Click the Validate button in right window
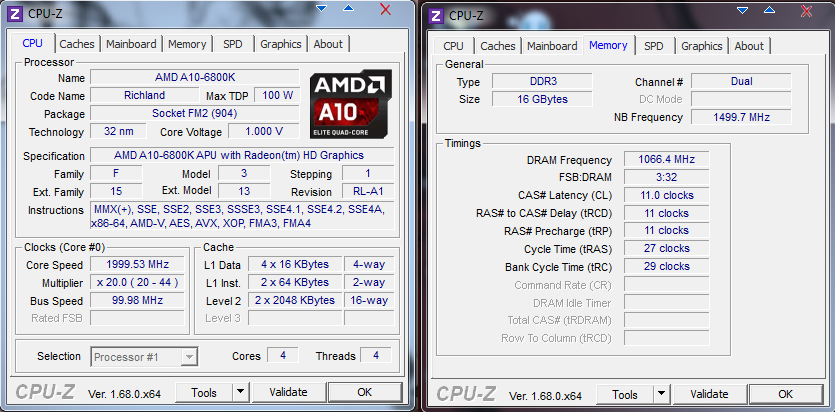Viewport: 835px width, 412px height. pyautogui.click(x=709, y=394)
